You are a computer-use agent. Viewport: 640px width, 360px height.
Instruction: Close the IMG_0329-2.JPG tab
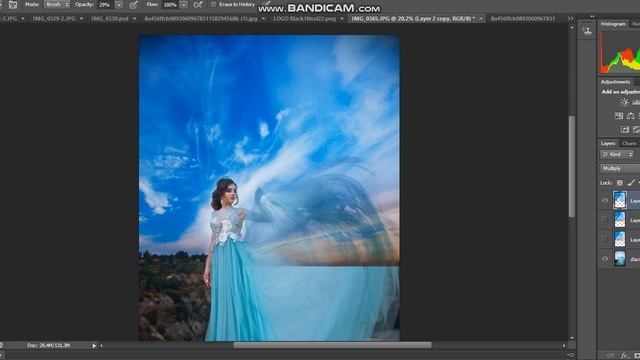(82, 19)
